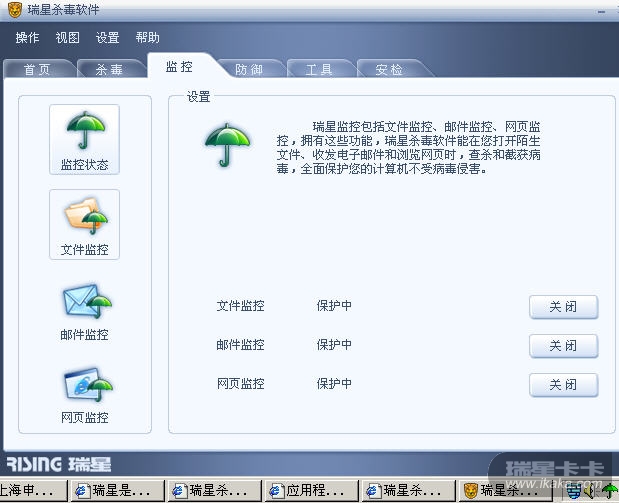Click the network monitor tray icon
Screen dimensions: 619x503
tap(574, 491)
